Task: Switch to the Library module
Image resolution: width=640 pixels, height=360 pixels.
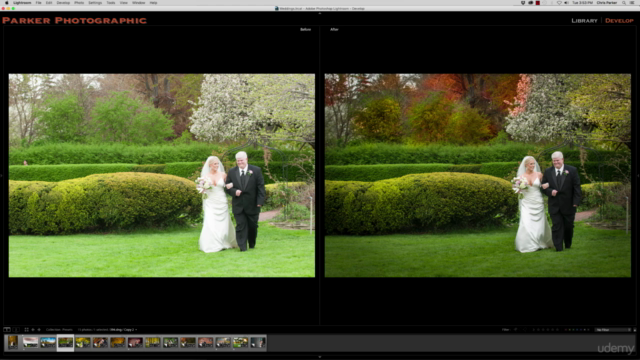Action: [584, 20]
